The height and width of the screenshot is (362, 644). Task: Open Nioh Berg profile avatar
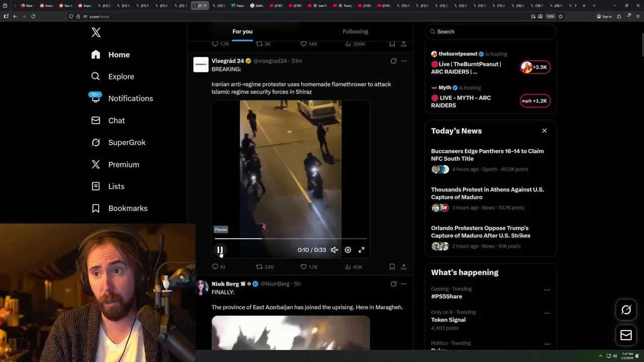pos(201,288)
